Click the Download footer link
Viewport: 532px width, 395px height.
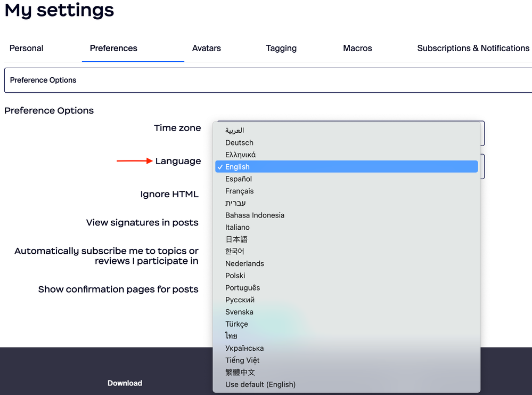pos(125,383)
